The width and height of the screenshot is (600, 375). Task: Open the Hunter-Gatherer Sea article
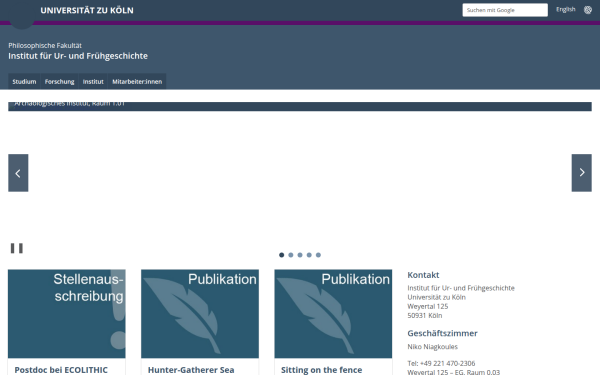point(191,370)
